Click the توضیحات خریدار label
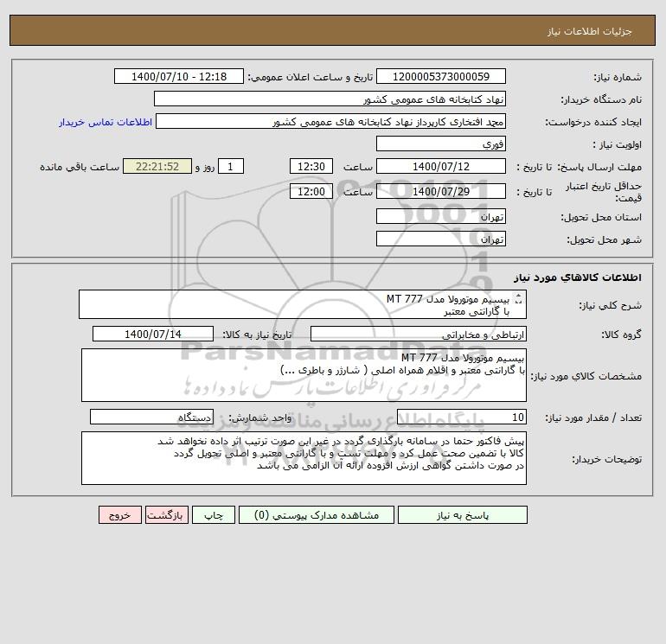This screenshot has width=666, height=644. pyautogui.click(x=606, y=459)
